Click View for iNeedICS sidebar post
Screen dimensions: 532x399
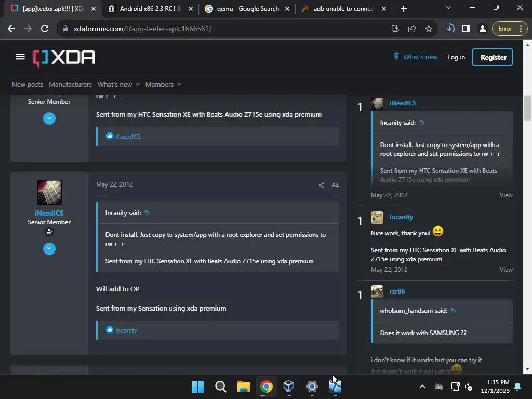click(506, 195)
